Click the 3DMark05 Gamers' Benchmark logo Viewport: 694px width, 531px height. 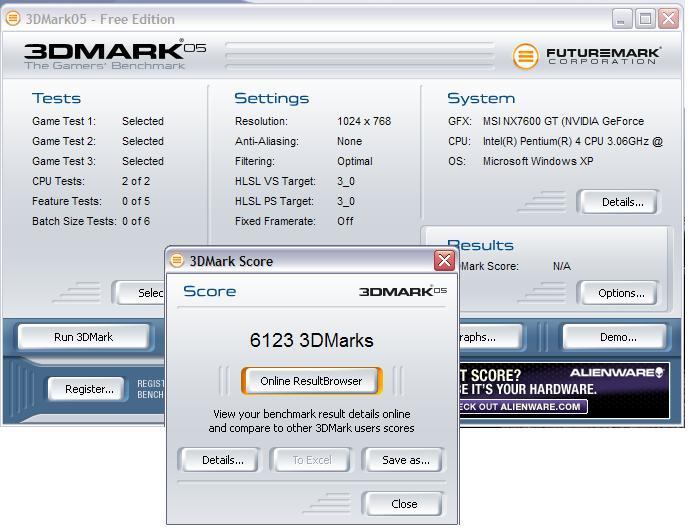click(115, 54)
